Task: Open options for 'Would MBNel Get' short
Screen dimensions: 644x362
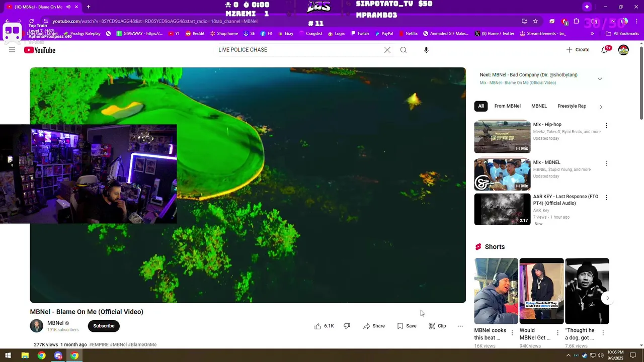Action: (x=557, y=333)
